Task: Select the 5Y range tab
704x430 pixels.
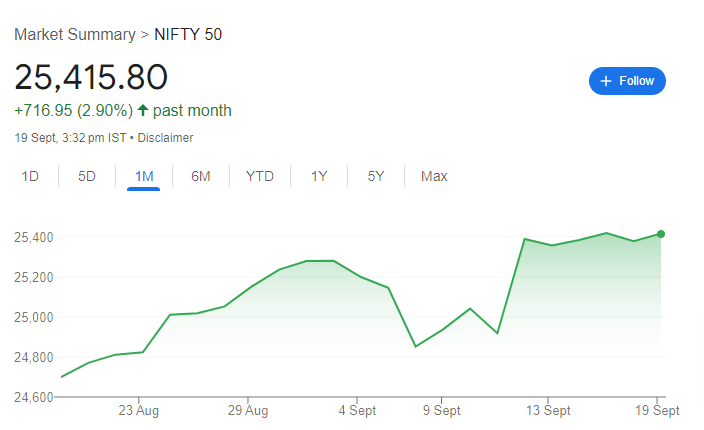Action: coord(376,177)
